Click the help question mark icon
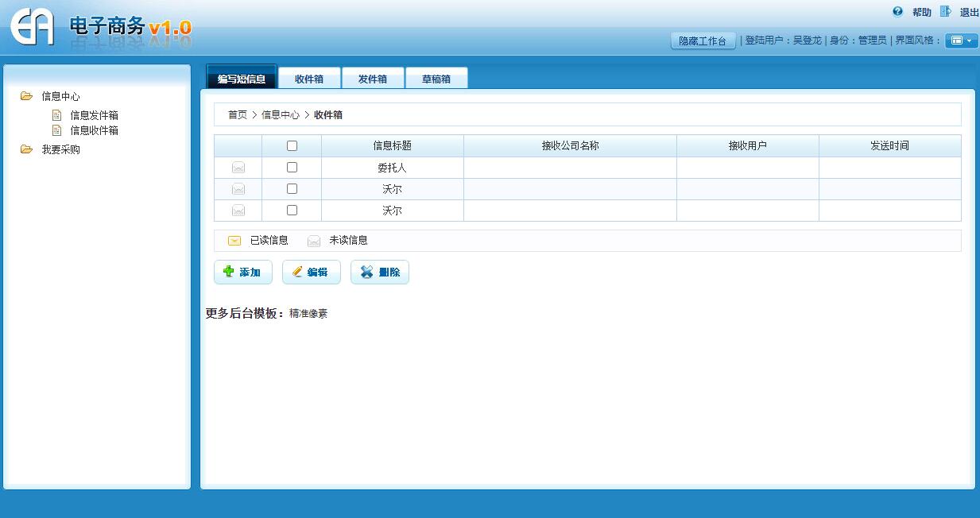This screenshot has width=980, height=518. click(898, 12)
